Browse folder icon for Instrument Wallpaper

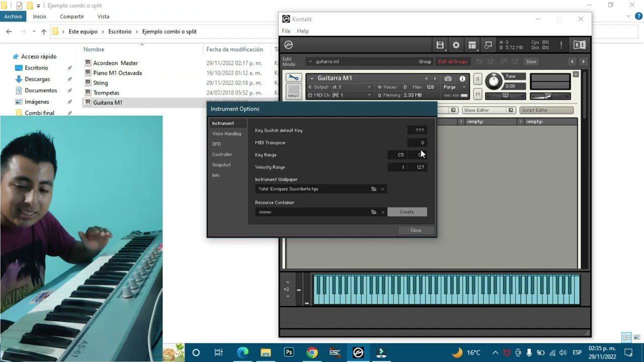click(374, 189)
